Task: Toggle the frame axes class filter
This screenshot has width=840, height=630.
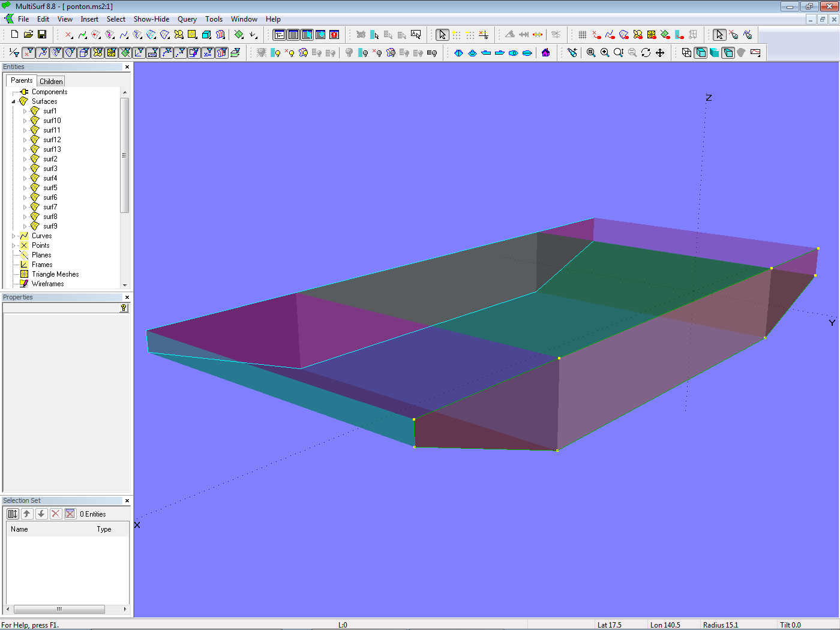Action: click(x=139, y=53)
